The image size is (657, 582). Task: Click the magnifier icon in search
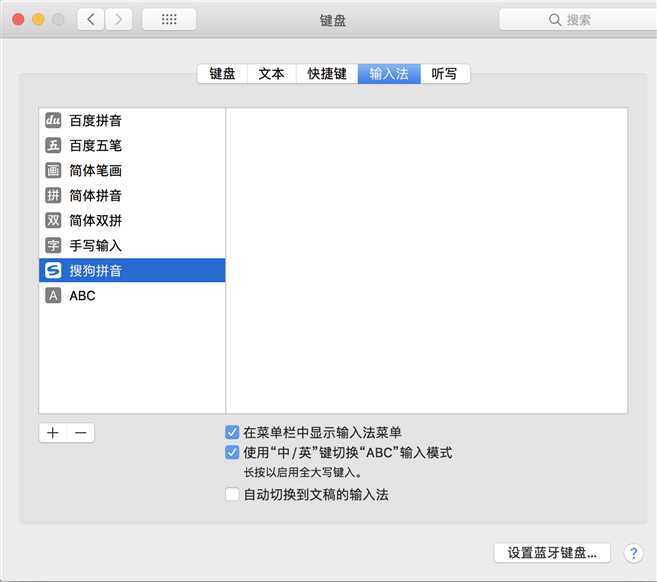tap(555, 20)
